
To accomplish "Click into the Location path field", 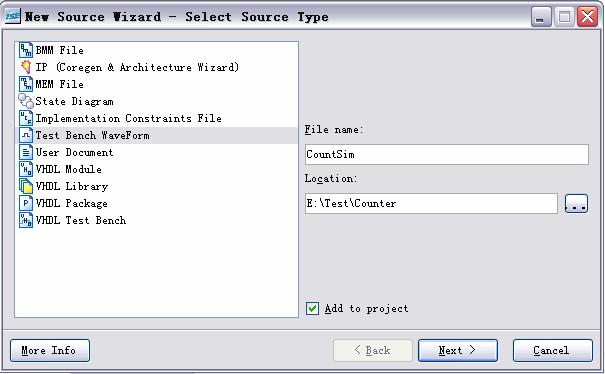I will click(431, 203).
